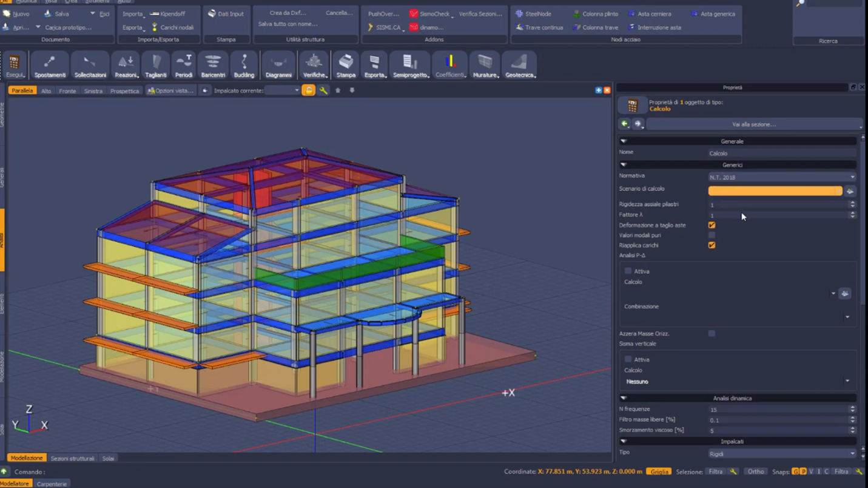Viewport: 868px width, 488px height.
Task: Open the Verifiche checks tool
Action: pyautogui.click(x=314, y=66)
